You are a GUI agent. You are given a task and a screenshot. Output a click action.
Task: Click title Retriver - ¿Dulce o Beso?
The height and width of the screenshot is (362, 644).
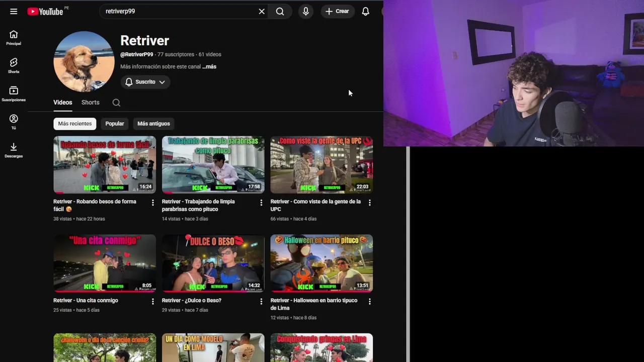click(x=192, y=300)
